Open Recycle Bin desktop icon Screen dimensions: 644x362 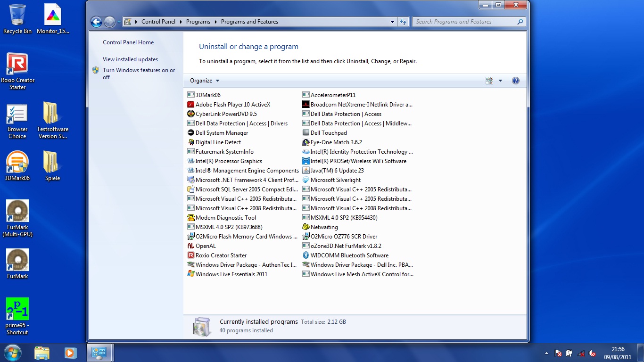[17, 19]
